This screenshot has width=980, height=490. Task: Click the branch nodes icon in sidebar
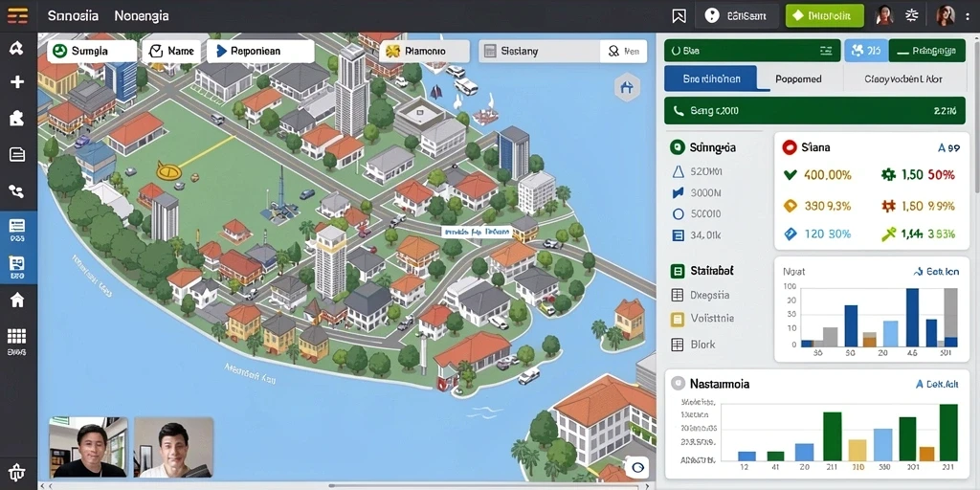pos(17,191)
